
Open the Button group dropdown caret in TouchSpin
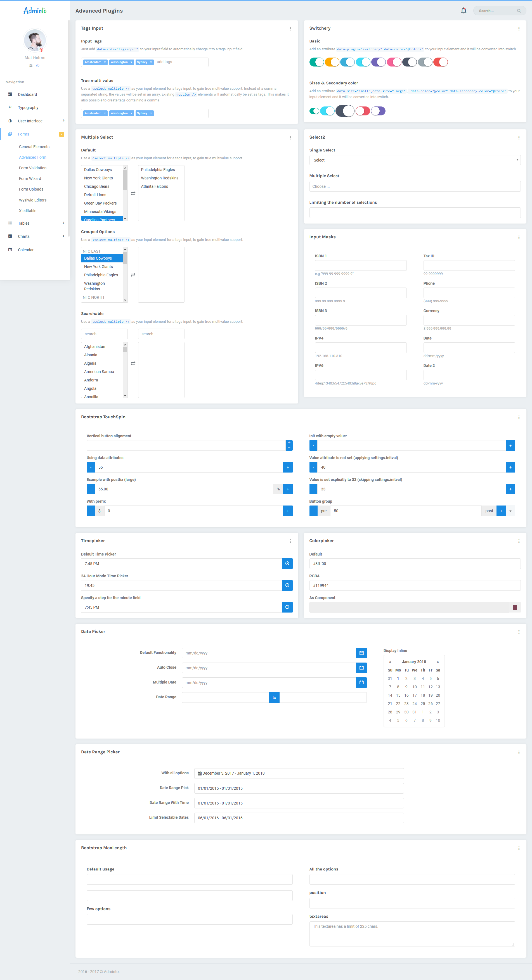(510, 511)
